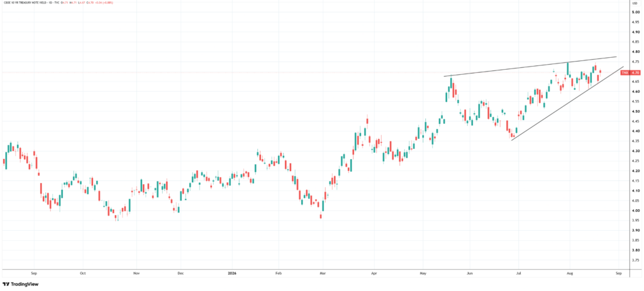The height and width of the screenshot is (291, 644).
Task: Click the 4.45 price axis label
Action: click(x=635, y=121)
